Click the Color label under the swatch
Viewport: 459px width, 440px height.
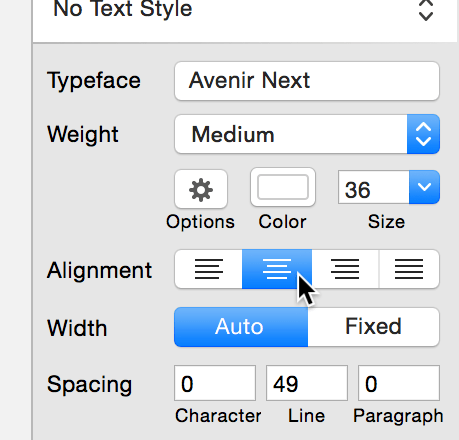tap(282, 222)
